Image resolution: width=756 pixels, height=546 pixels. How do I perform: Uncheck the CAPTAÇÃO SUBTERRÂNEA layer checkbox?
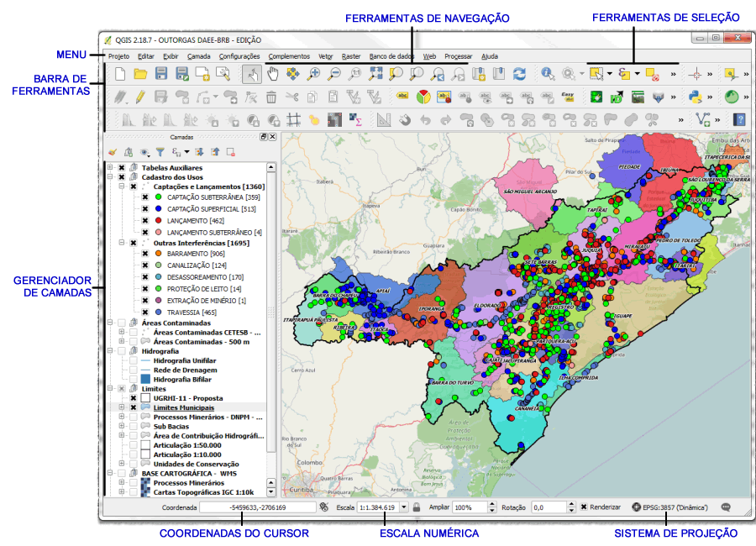pos(145,197)
